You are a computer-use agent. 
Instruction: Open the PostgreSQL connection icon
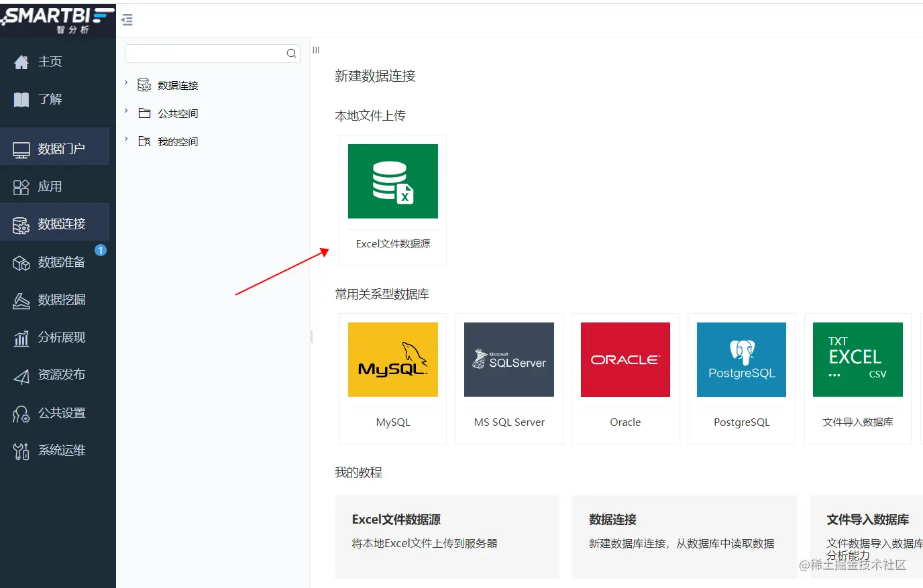tap(741, 359)
